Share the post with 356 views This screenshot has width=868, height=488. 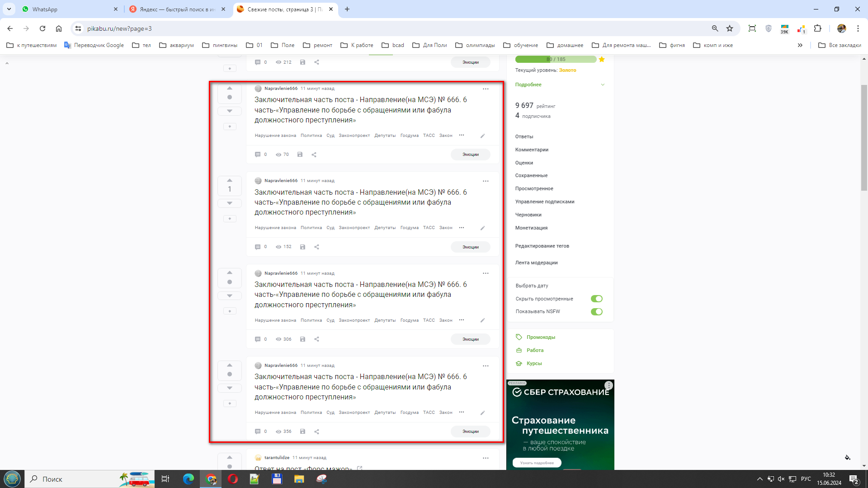316,432
